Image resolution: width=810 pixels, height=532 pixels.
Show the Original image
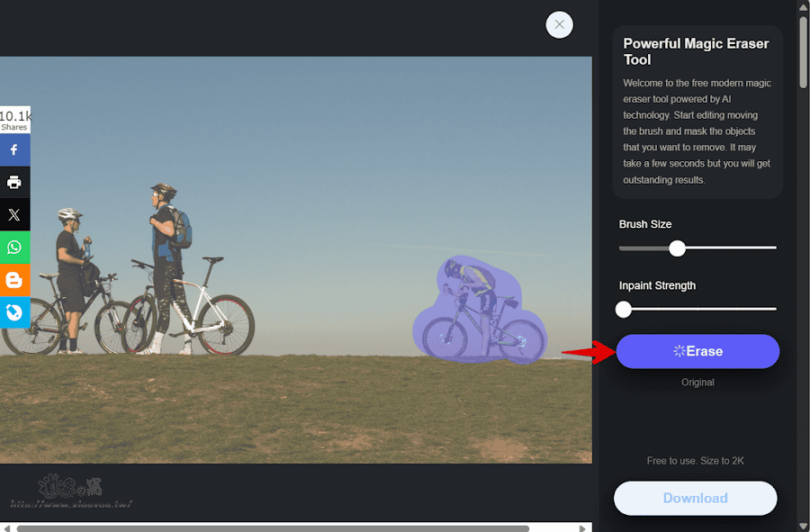pos(697,383)
